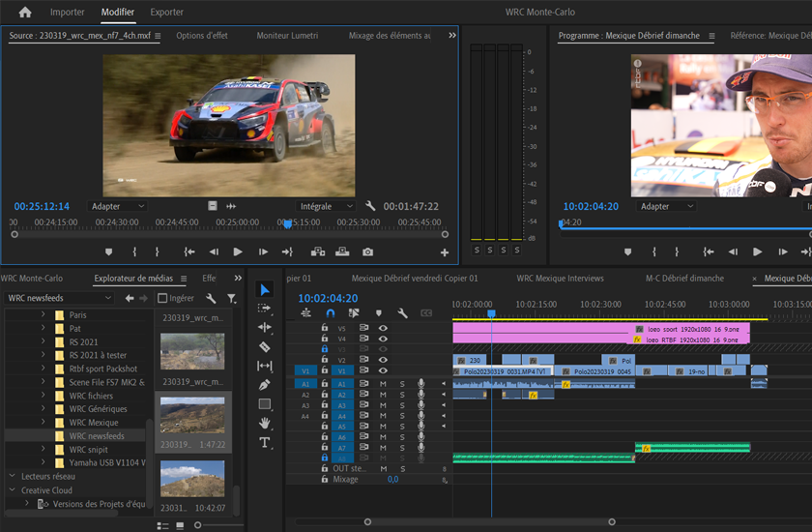This screenshot has height=532, width=812.
Task: Toggle V2 track visibility eye
Action: click(383, 360)
